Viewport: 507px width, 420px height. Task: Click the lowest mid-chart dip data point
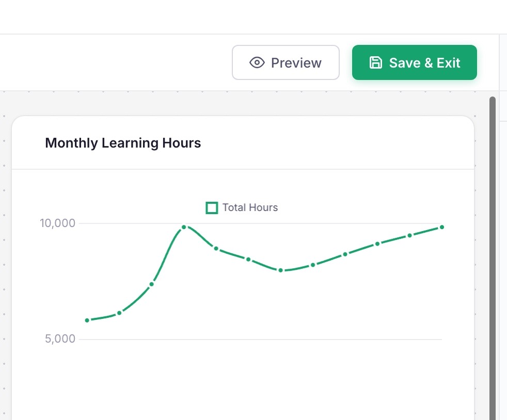280,270
